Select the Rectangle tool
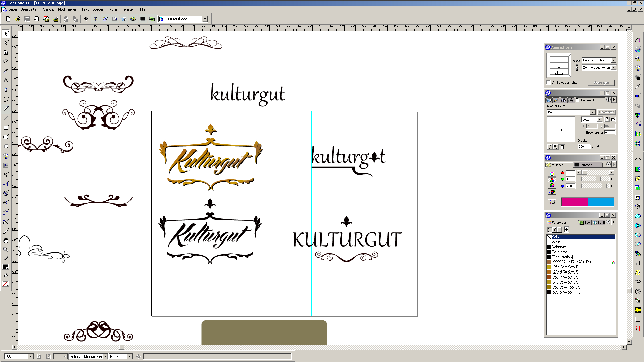Image resolution: width=644 pixels, height=362 pixels. [6, 128]
